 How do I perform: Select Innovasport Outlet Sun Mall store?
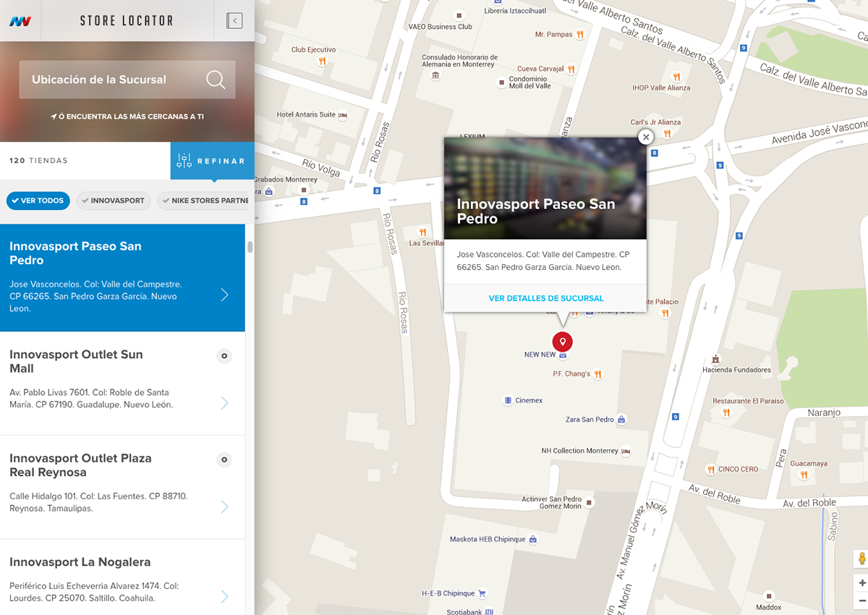(x=122, y=383)
